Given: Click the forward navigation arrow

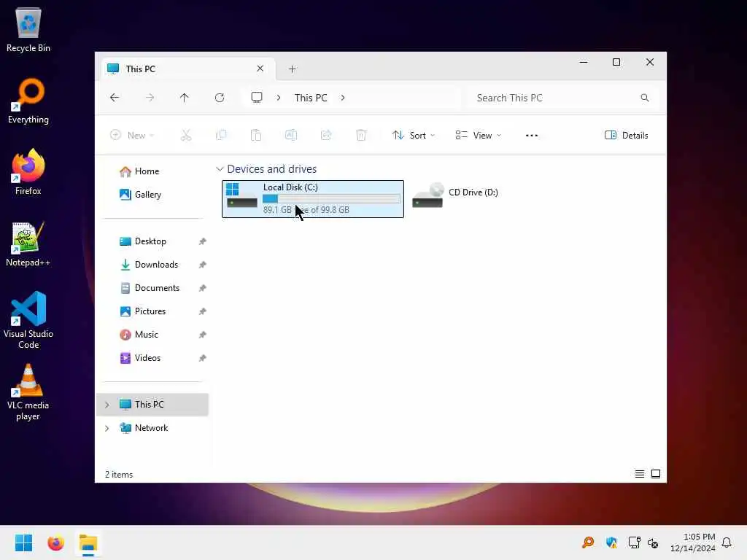Looking at the screenshot, I should coord(150,98).
